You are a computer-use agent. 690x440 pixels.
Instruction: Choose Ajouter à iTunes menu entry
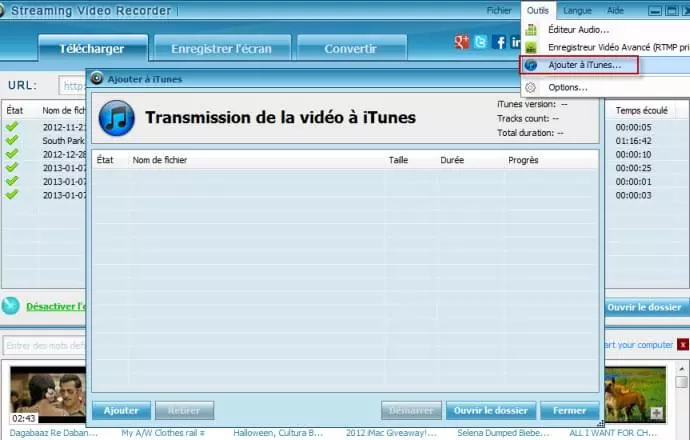tap(584, 65)
